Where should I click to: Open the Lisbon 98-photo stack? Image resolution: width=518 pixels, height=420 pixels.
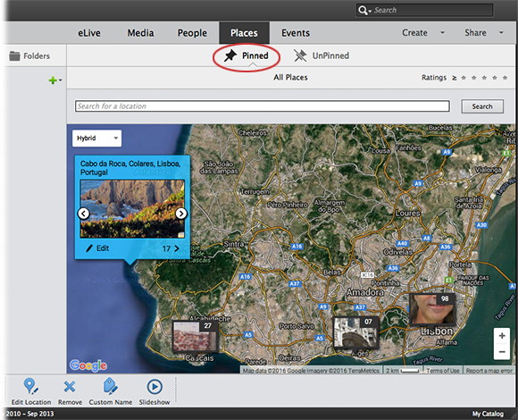click(x=433, y=308)
